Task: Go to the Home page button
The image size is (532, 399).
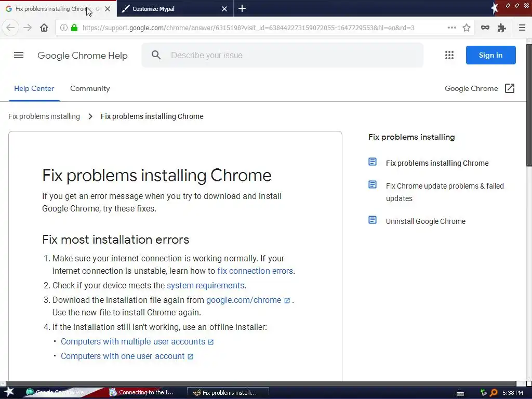Action: click(x=44, y=28)
